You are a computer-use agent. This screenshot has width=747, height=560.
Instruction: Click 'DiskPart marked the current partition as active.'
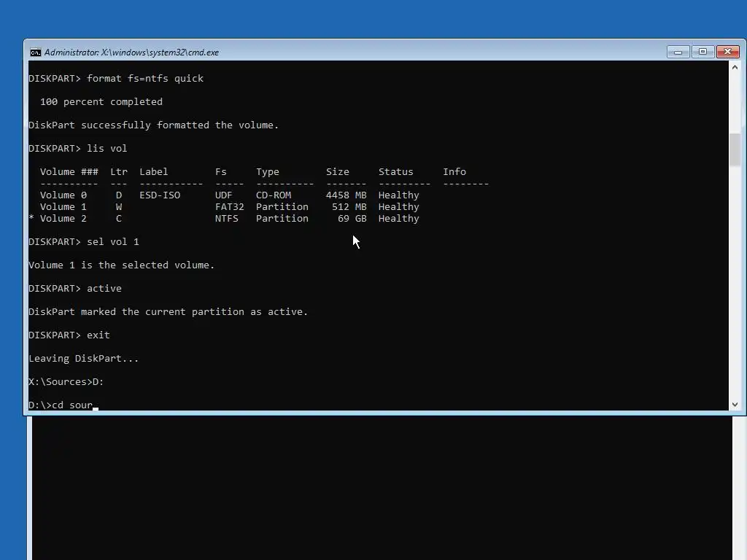click(x=169, y=312)
